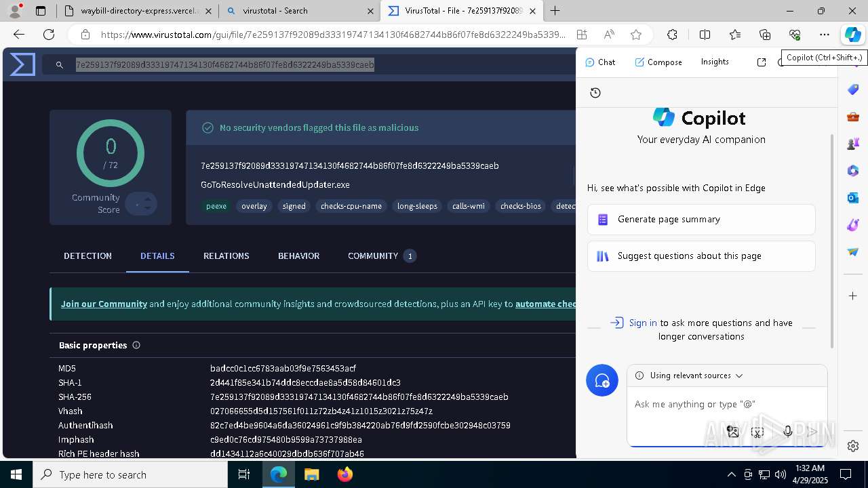
Task: Click the peexe tag
Action: click(x=216, y=206)
